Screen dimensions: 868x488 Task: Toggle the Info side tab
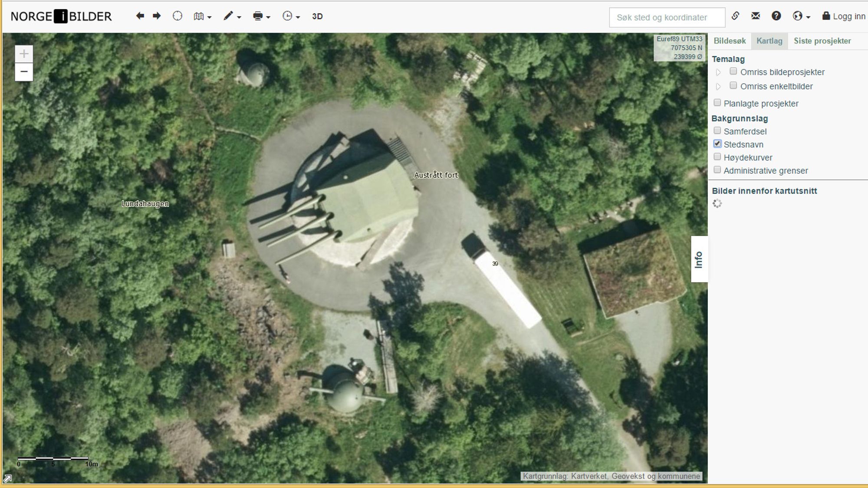(699, 259)
